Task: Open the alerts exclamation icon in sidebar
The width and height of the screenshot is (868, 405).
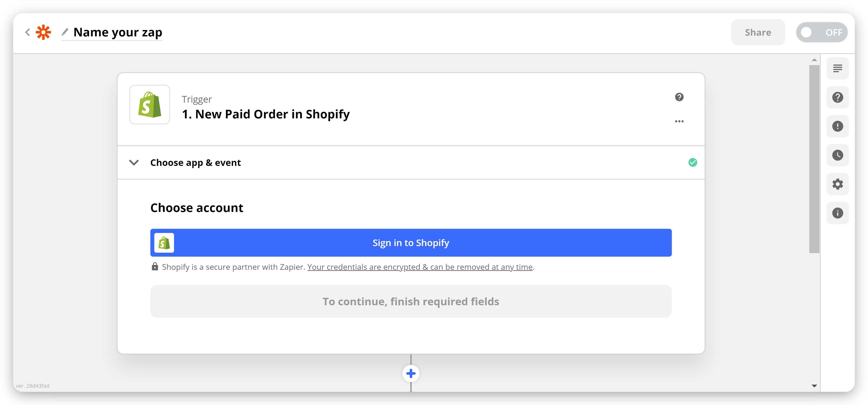Action: [x=837, y=126]
